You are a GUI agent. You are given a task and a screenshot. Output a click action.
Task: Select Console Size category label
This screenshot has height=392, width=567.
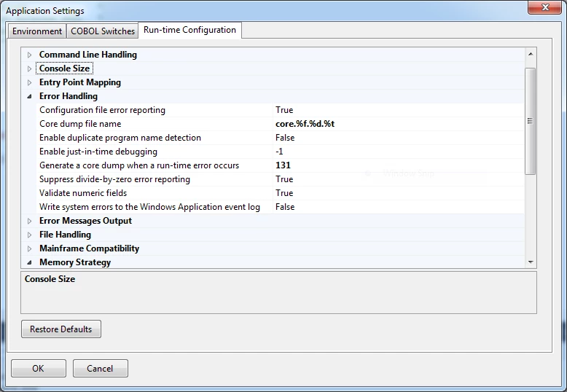coord(64,68)
